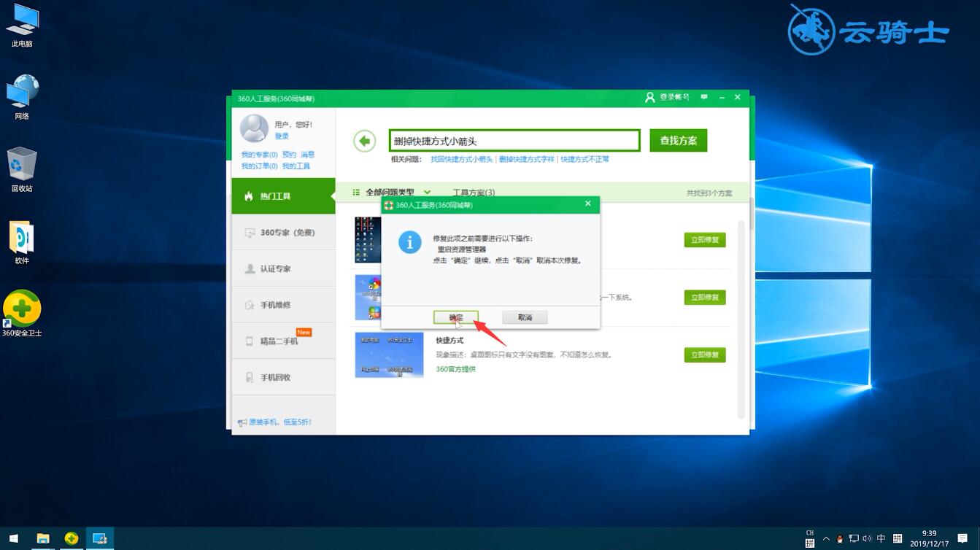
Task: Click 原装手机，低至5折 promo link
Action: 280,422
